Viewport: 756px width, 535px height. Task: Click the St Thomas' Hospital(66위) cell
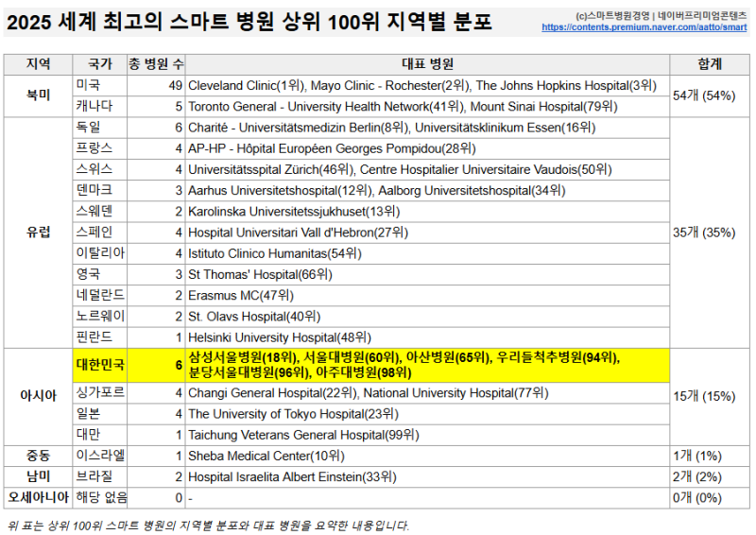coord(427,274)
